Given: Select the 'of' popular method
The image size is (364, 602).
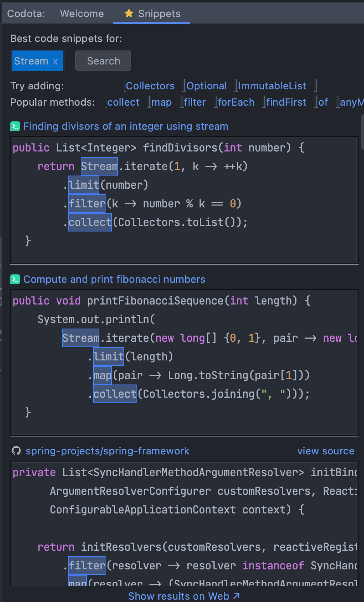Looking at the screenshot, I should [323, 102].
